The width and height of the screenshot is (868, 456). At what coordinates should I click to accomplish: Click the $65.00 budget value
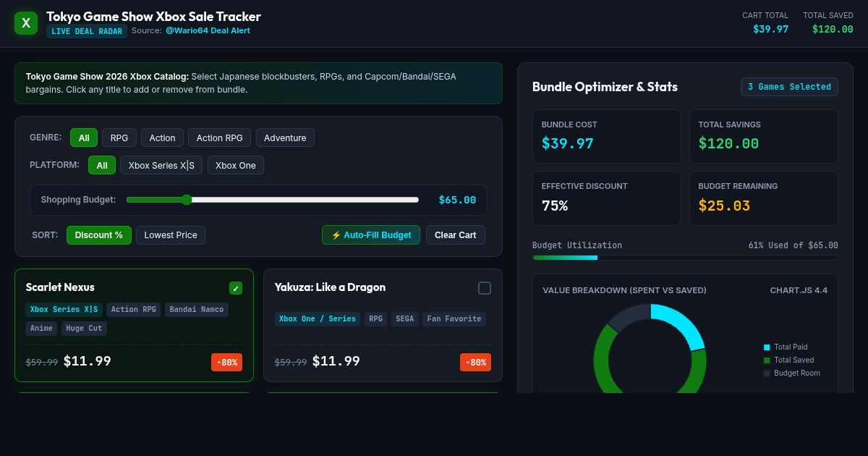pyautogui.click(x=457, y=200)
